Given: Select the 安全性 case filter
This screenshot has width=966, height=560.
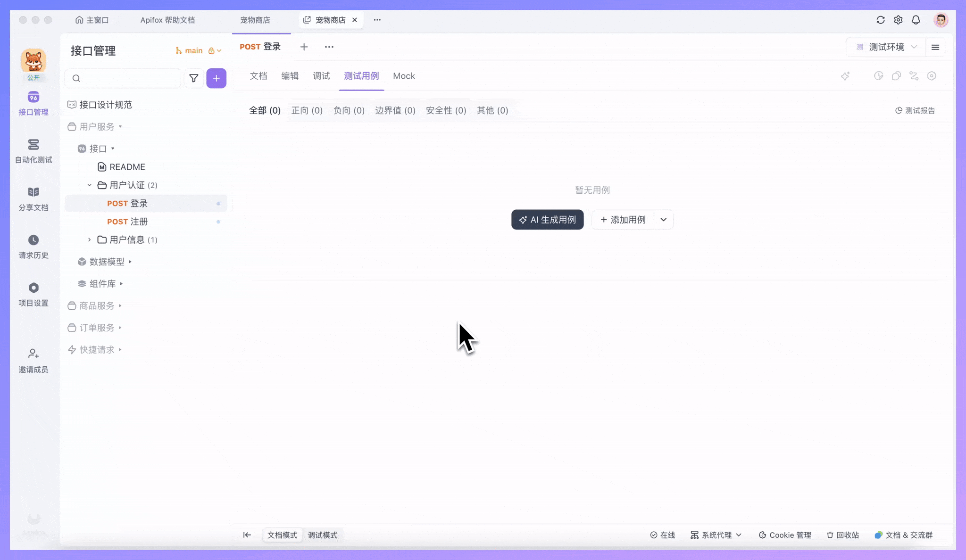Looking at the screenshot, I should click(445, 110).
